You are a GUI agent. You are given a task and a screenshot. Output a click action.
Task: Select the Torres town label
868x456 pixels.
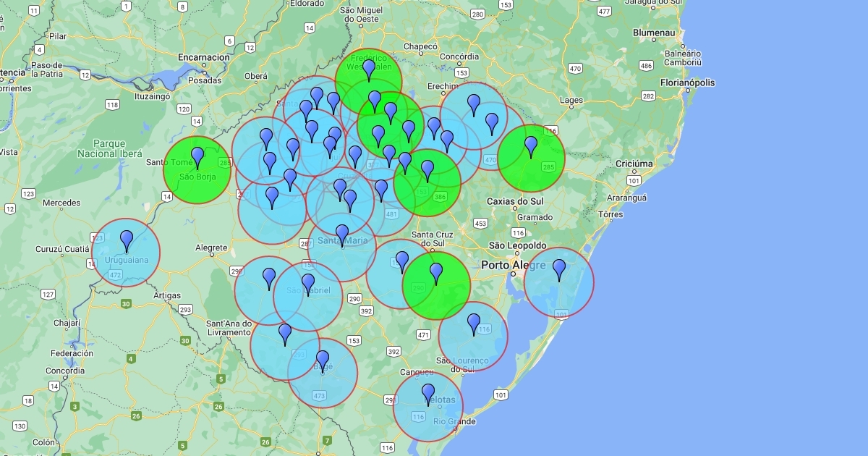[x=610, y=215]
